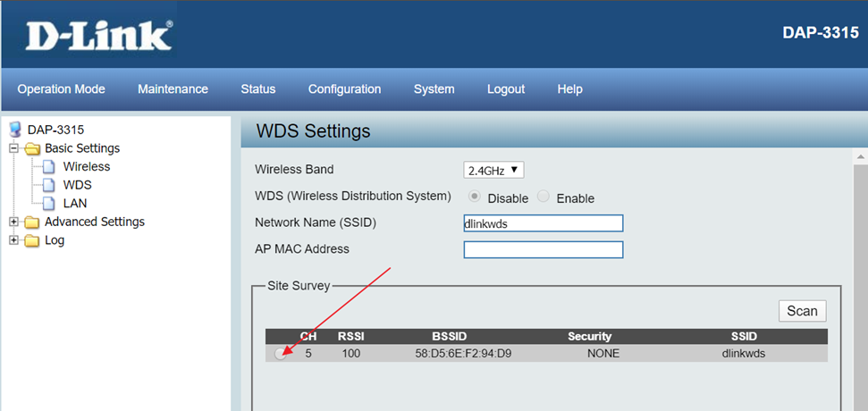Select the WDS Enable radio button
Screen dimensions: 868x411
pos(544,197)
